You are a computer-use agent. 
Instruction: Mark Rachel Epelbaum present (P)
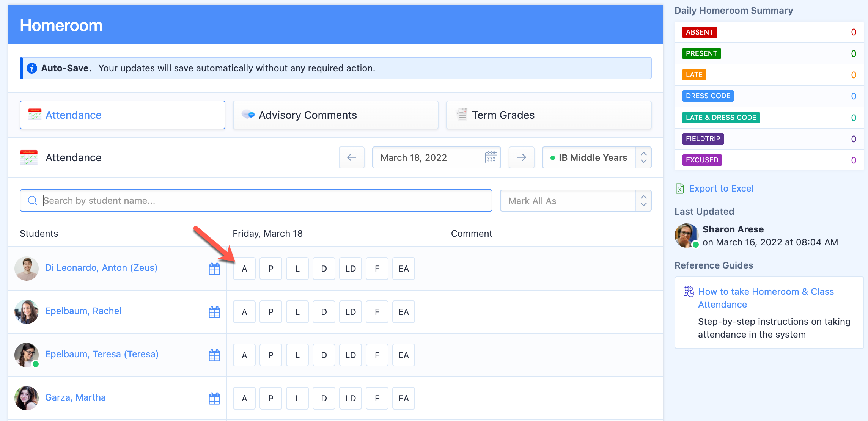pyautogui.click(x=271, y=312)
